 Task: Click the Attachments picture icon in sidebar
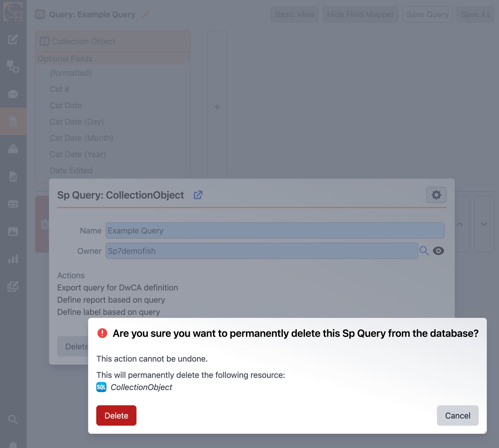coord(13,231)
